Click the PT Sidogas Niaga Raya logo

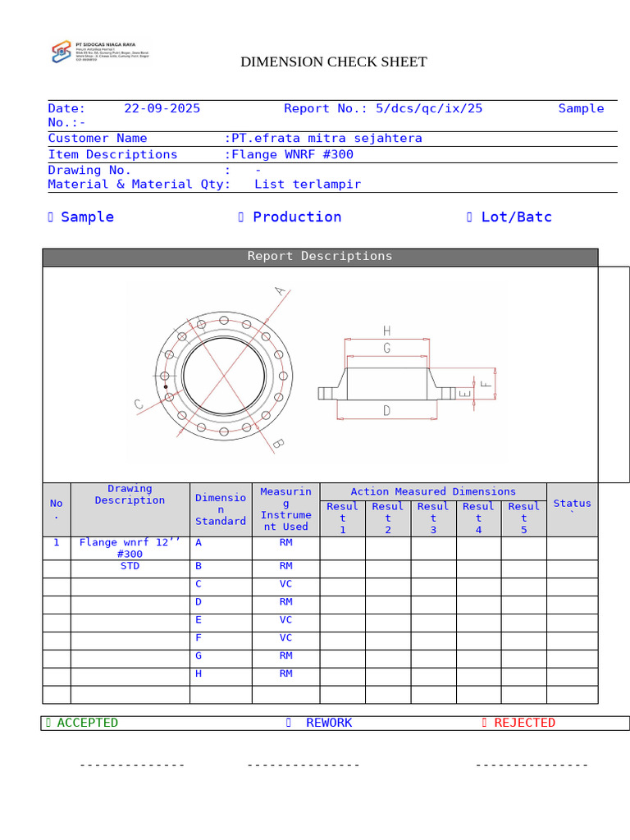coord(100,52)
